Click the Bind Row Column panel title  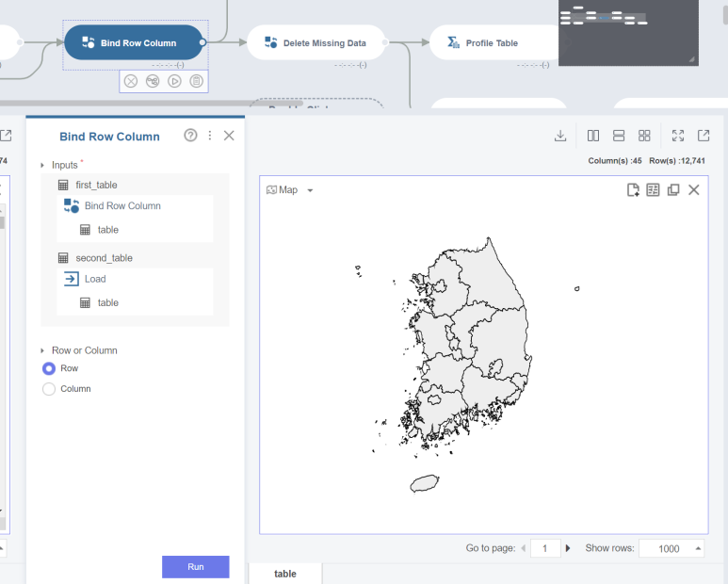pyautogui.click(x=109, y=137)
